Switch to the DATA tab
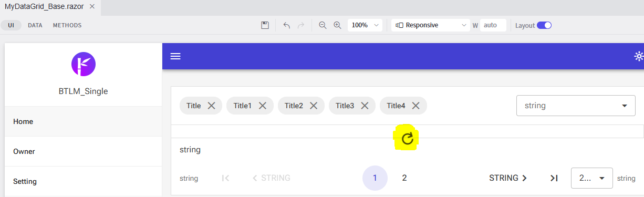The height and width of the screenshot is (197, 644). click(x=35, y=25)
